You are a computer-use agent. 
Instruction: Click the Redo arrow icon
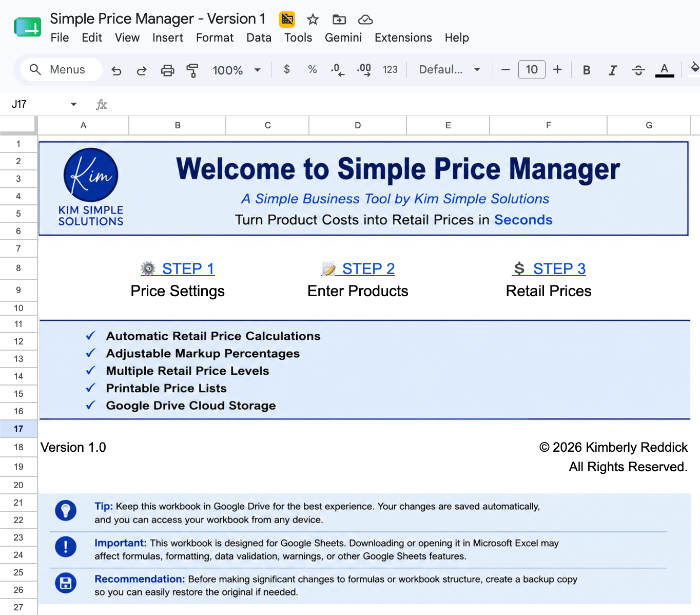(x=142, y=70)
